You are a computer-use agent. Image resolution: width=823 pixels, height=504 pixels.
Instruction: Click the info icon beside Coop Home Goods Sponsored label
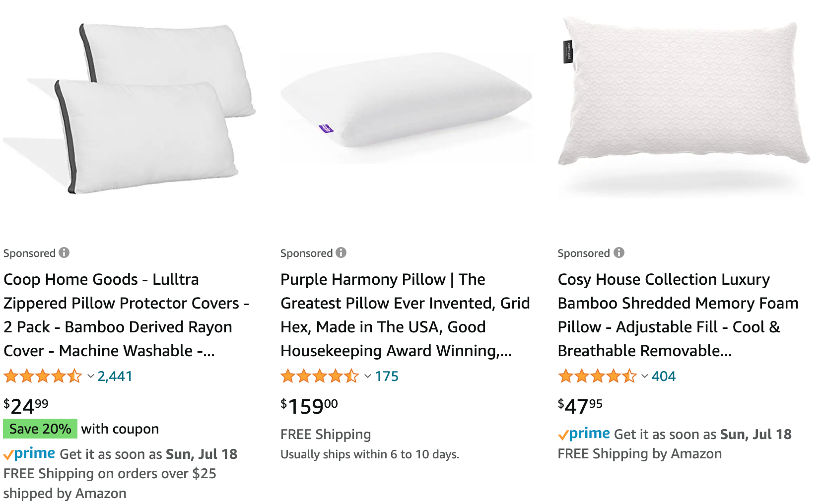pos(64,252)
